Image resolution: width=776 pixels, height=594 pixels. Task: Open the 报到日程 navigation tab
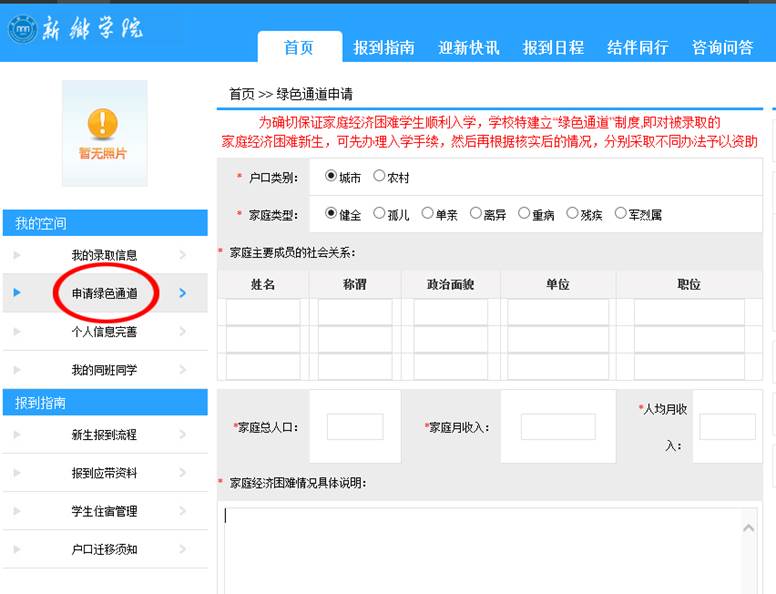click(553, 48)
